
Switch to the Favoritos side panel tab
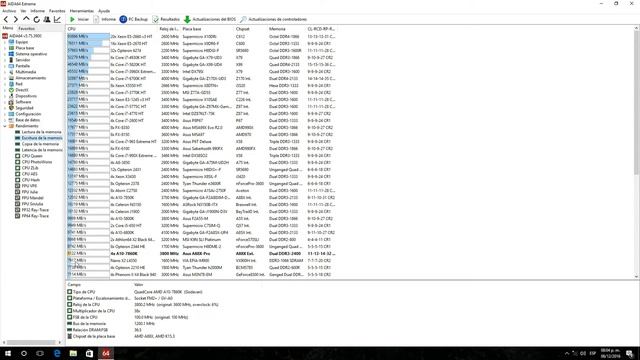(27, 29)
